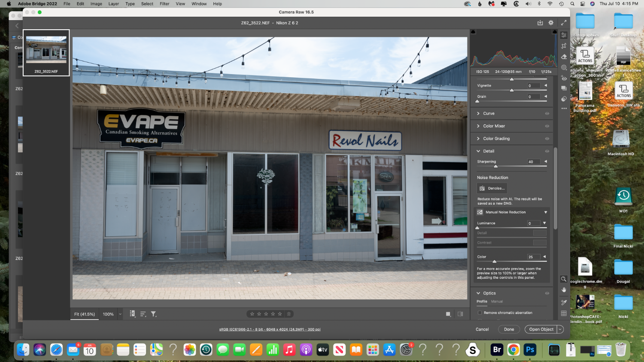The height and width of the screenshot is (362, 644).
Task: Open Photoshop from the Dock
Action: click(x=530, y=350)
